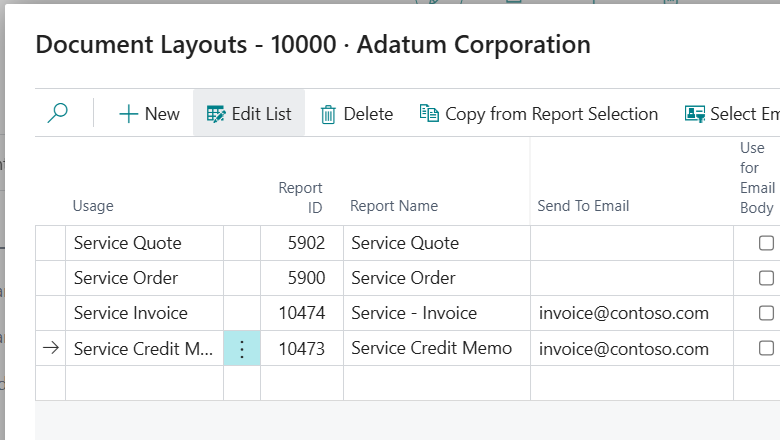Click the Send To Email column header
The width and height of the screenshot is (780, 440).
point(583,206)
